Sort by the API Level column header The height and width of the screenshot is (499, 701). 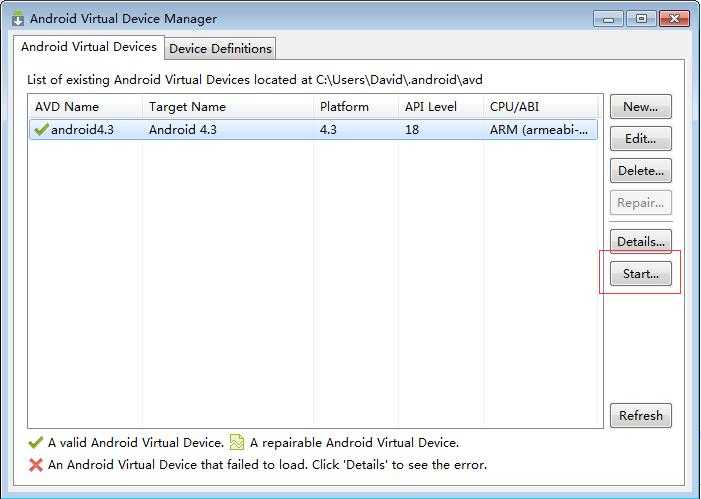tap(441, 107)
